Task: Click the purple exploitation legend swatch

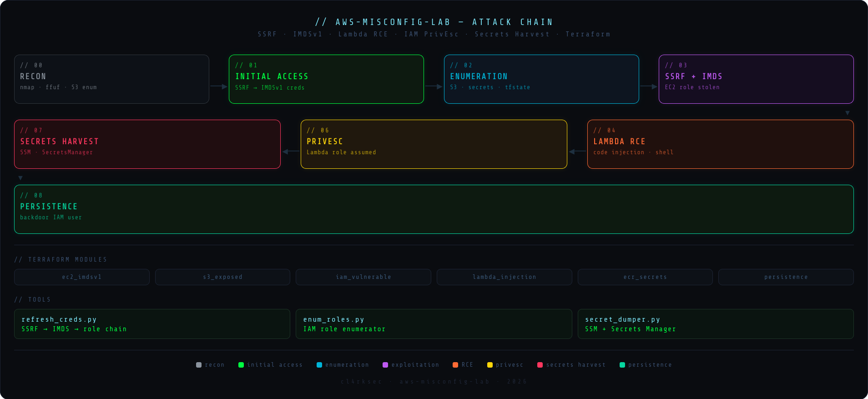Action: coord(385,365)
